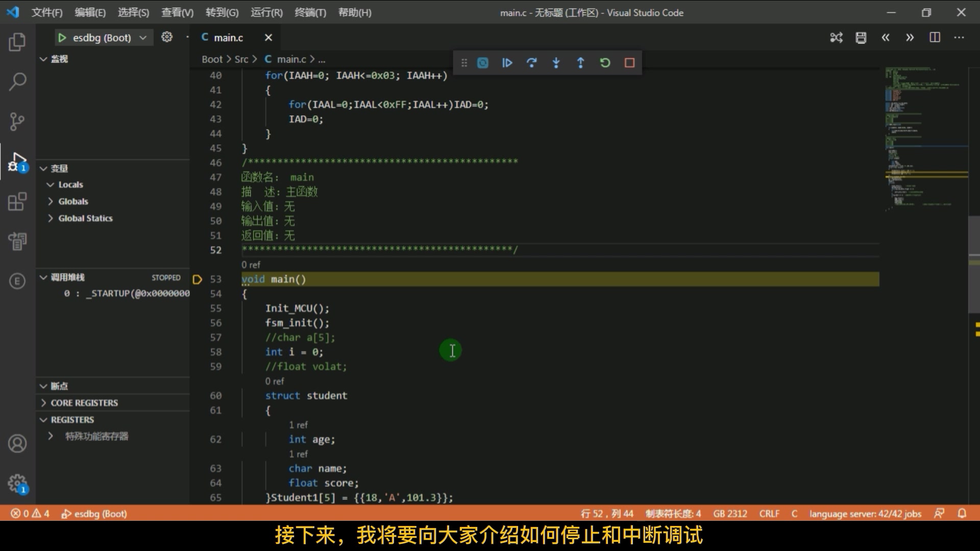Close the main.c tab
This screenshot has height=551, width=980.
[x=268, y=38]
